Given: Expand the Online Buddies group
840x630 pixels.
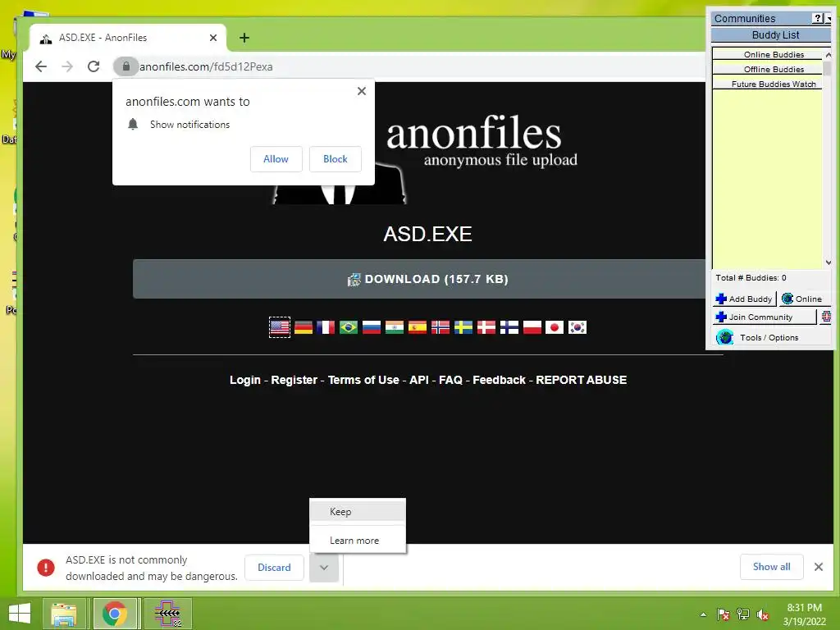Looking at the screenshot, I should (767, 55).
